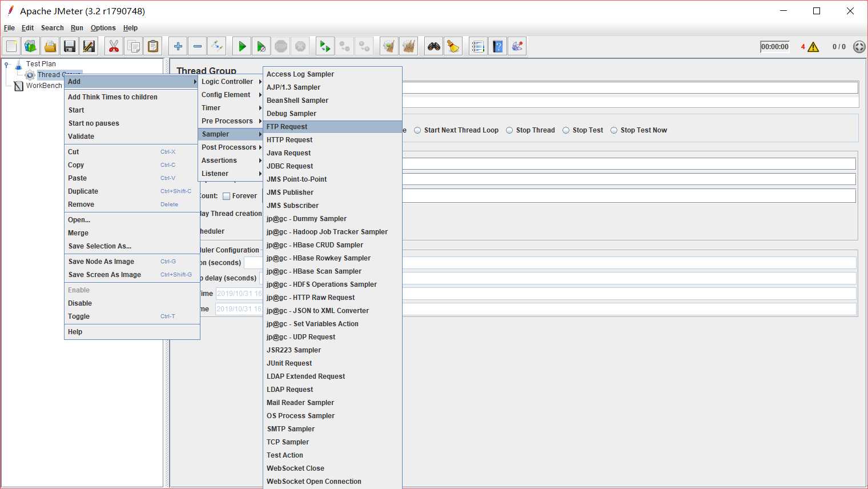
Task: Expand the Pre Processors submenu
Action: point(231,121)
